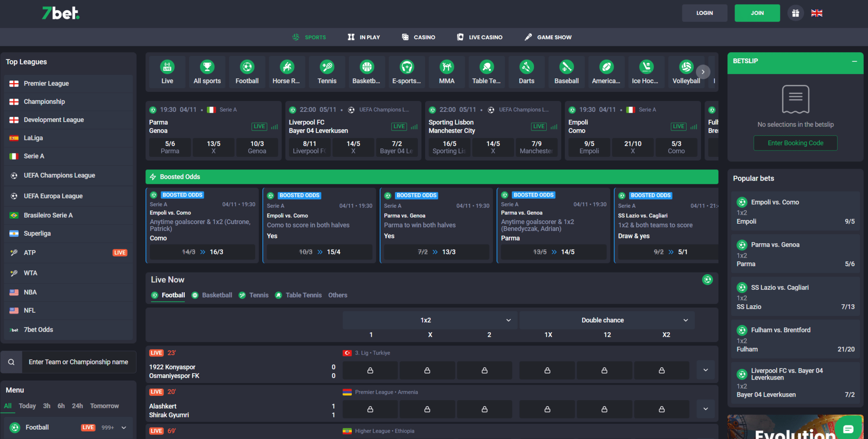The image size is (868, 439).
Task: Open the Casino section
Action: [x=418, y=37]
